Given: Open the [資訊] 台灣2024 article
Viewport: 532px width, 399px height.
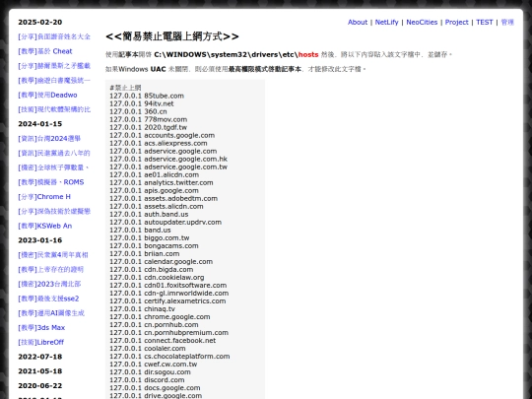Looking at the screenshot, I should [49, 139].
